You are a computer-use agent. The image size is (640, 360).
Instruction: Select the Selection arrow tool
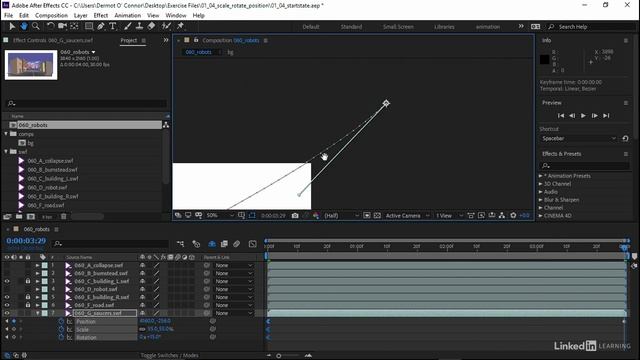point(12,26)
